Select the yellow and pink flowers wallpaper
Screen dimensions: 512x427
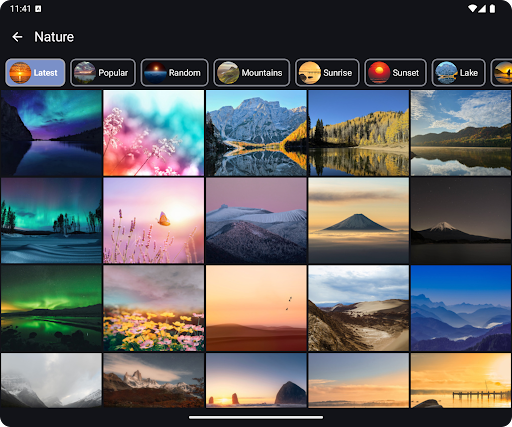click(154, 308)
